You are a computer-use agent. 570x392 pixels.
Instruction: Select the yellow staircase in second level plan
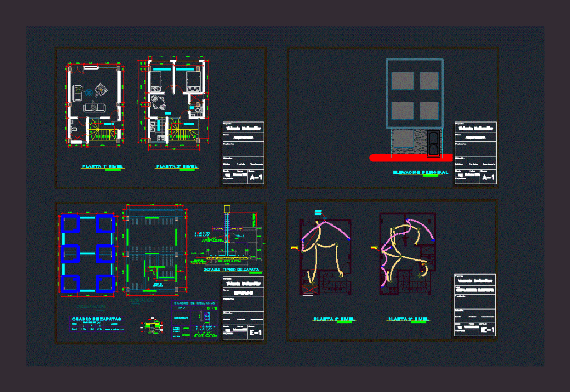coord(181,129)
